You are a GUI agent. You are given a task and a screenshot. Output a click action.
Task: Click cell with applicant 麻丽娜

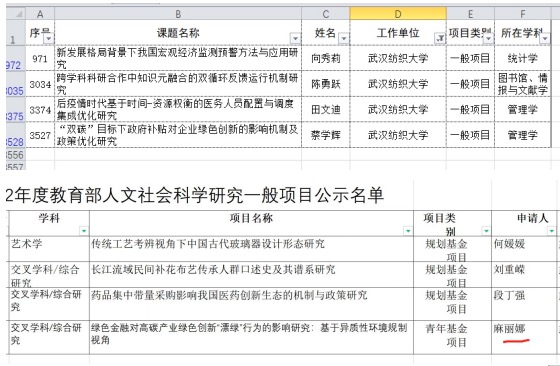click(524, 337)
